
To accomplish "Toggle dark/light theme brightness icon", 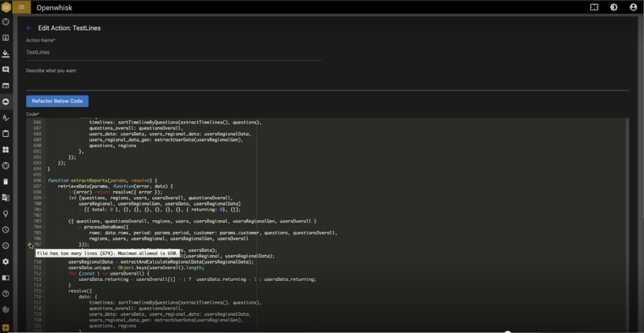I will tap(614, 7).
